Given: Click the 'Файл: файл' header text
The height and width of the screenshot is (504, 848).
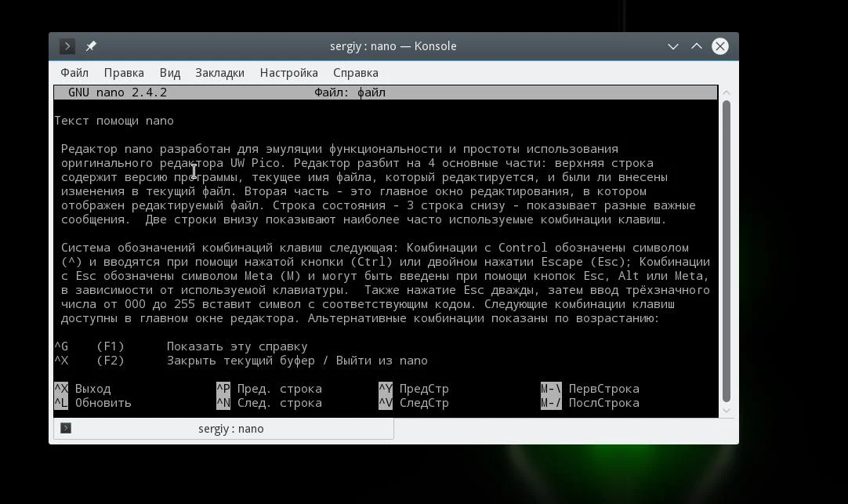Looking at the screenshot, I should (x=350, y=92).
